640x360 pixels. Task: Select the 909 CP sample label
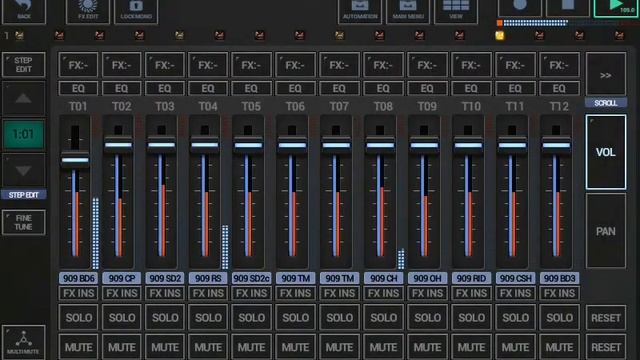point(122,278)
